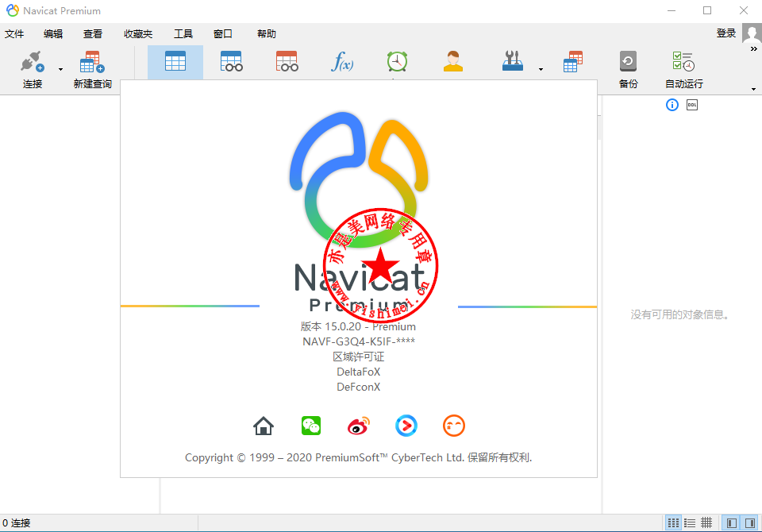Select the red Materialized View icon

tap(287, 62)
